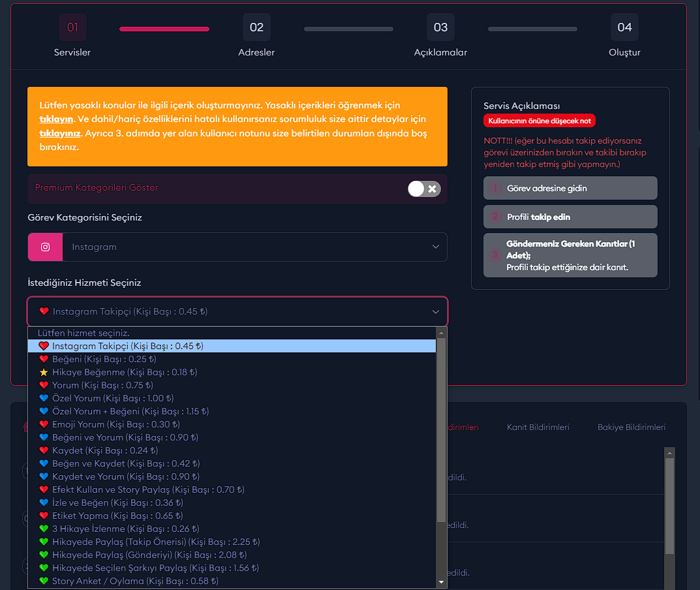Screen dimensions: 700x590
Task: Select Instagram Takipçi option at 0.45 ₺
Action: [232, 346]
